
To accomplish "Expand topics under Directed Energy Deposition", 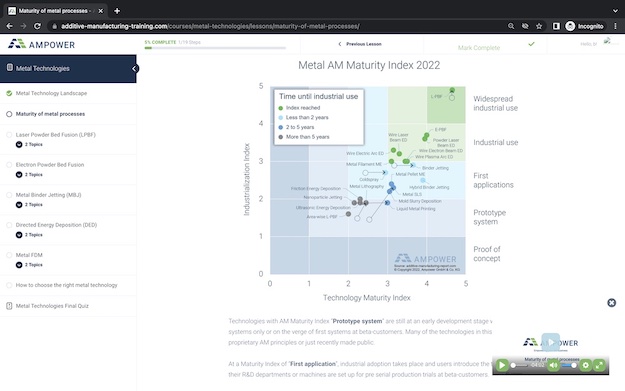I will tap(29, 235).
